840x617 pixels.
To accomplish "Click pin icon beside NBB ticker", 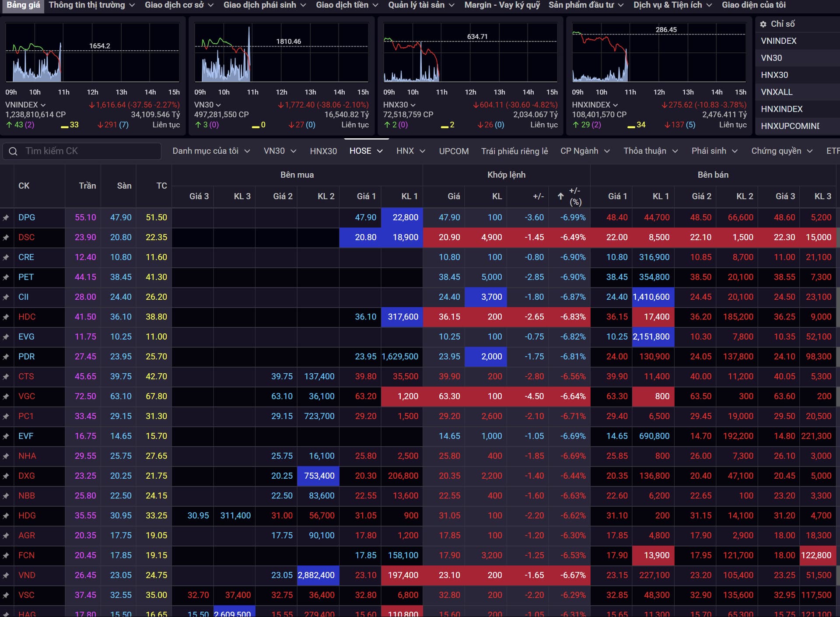I will pos(6,496).
